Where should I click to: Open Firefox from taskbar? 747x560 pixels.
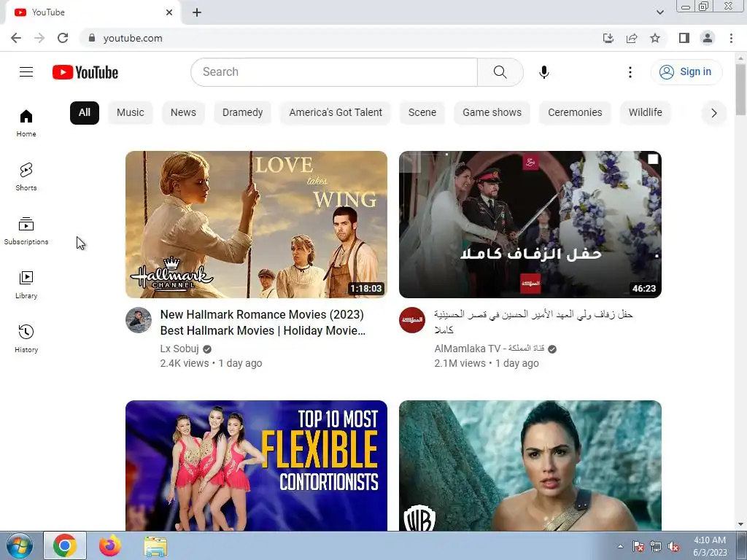pyautogui.click(x=109, y=546)
